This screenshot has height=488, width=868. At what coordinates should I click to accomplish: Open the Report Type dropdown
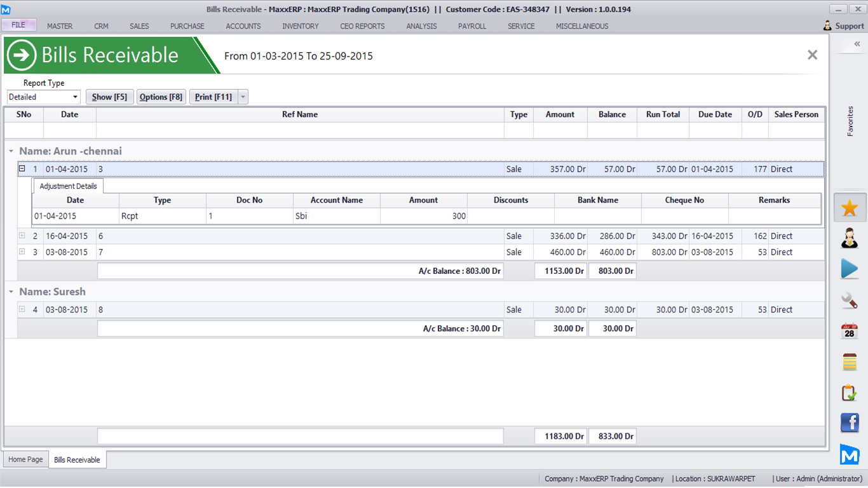point(75,97)
